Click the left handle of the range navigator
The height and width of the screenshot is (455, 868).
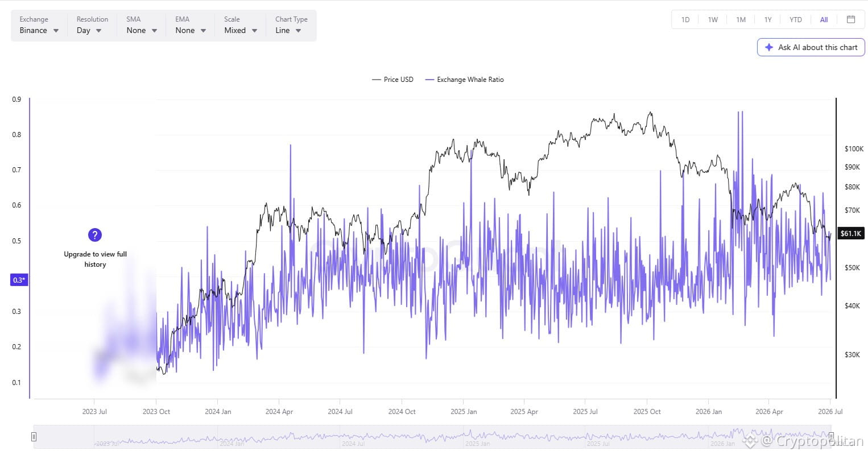coord(34,437)
